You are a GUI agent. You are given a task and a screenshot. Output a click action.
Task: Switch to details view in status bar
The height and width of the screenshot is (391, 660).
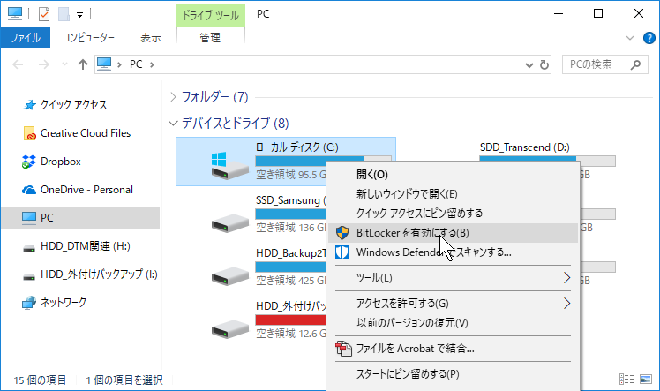coord(626,379)
